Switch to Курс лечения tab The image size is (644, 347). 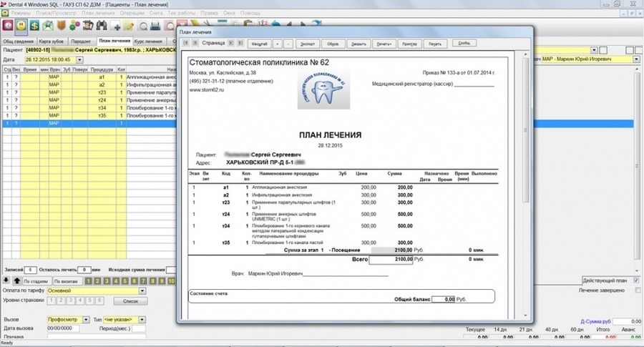point(148,41)
